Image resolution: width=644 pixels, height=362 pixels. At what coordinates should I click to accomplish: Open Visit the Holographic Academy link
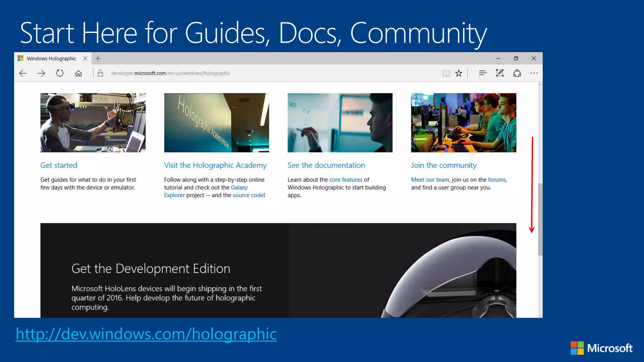pyautogui.click(x=215, y=165)
